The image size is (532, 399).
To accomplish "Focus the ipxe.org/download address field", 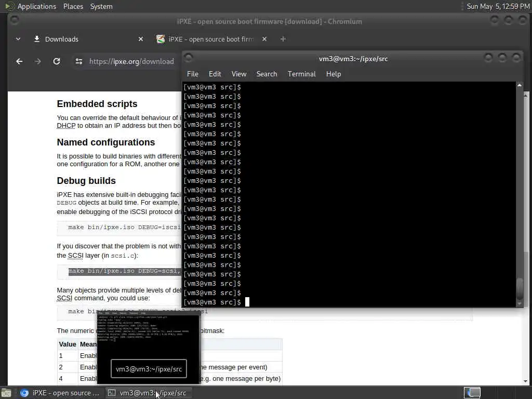I will point(131,61).
